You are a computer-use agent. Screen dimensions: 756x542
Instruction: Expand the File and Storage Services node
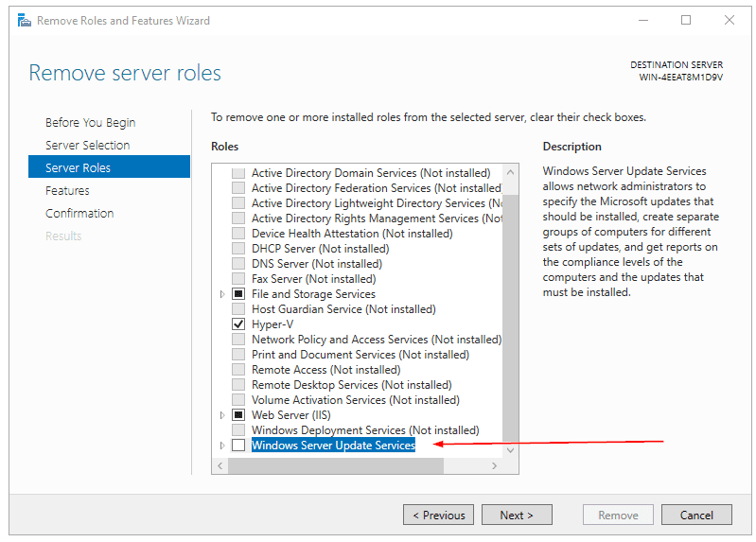coord(222,294)
